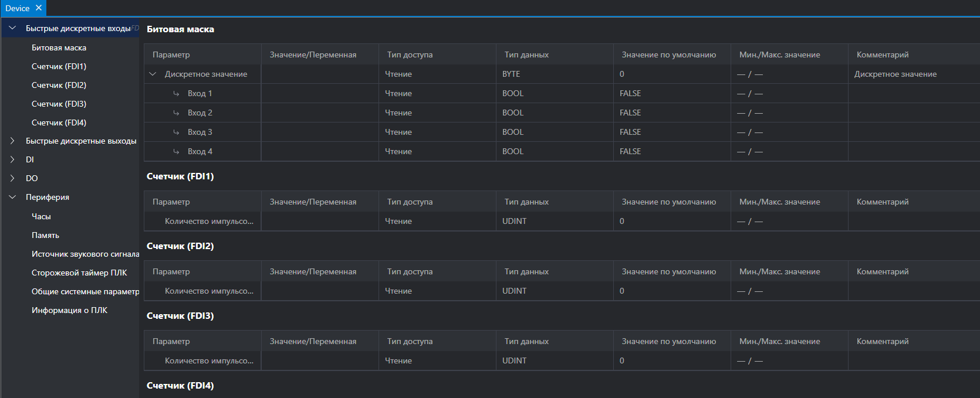The width and height of the screenshot is (980, 398).
Task: Open Информация о ПЛК
Action: coord(69,310)
